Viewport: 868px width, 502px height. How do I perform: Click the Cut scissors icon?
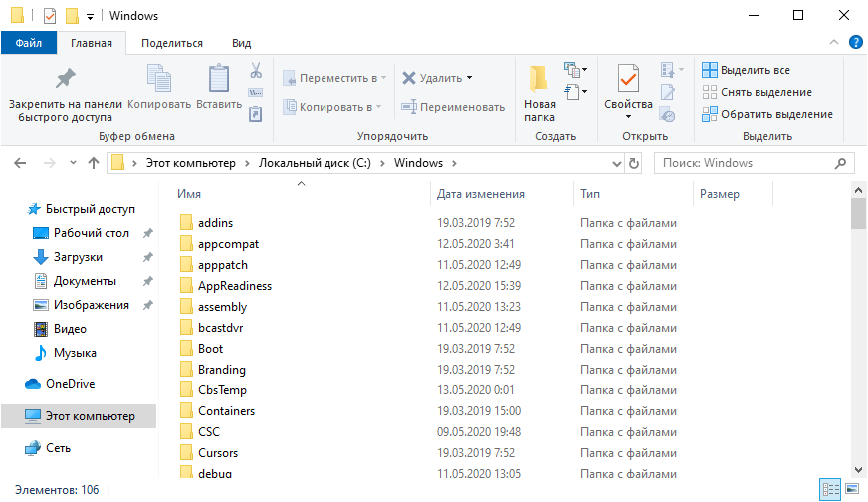[255, 71]
